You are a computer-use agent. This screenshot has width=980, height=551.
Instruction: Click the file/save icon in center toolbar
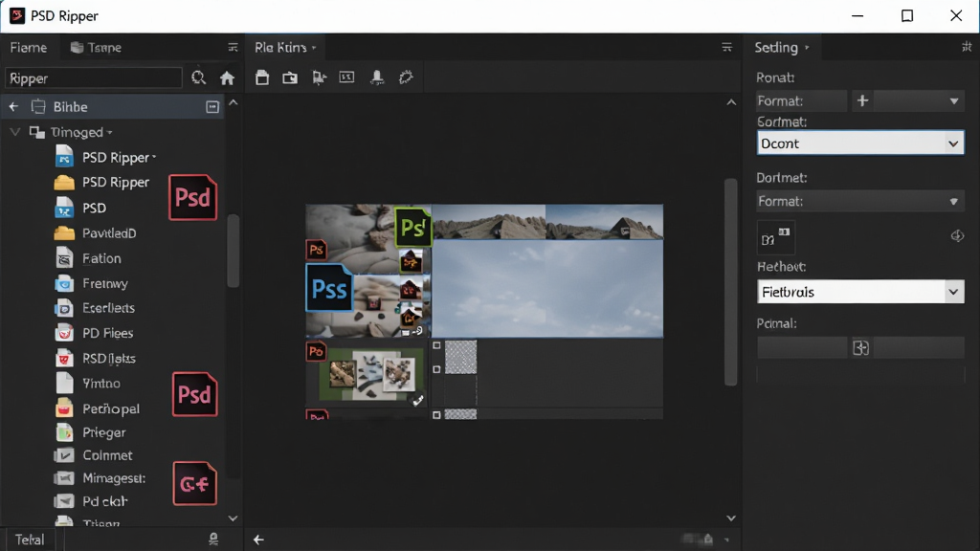262,77
